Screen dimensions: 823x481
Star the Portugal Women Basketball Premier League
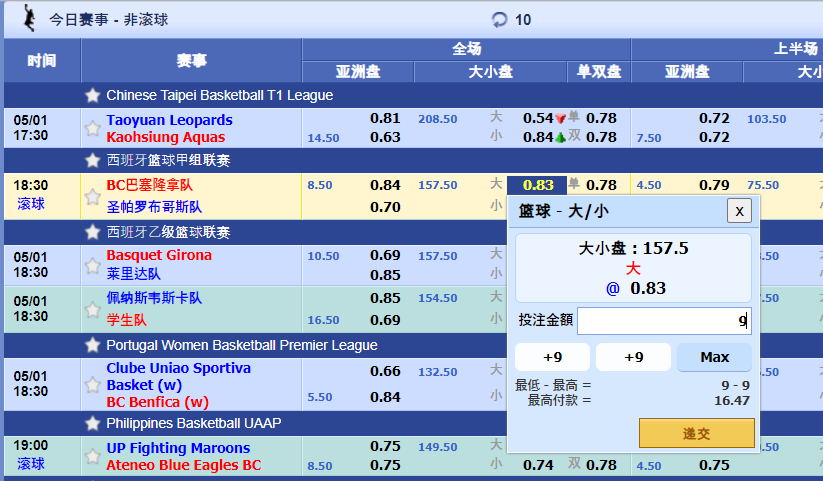click(x=93, y=345)
